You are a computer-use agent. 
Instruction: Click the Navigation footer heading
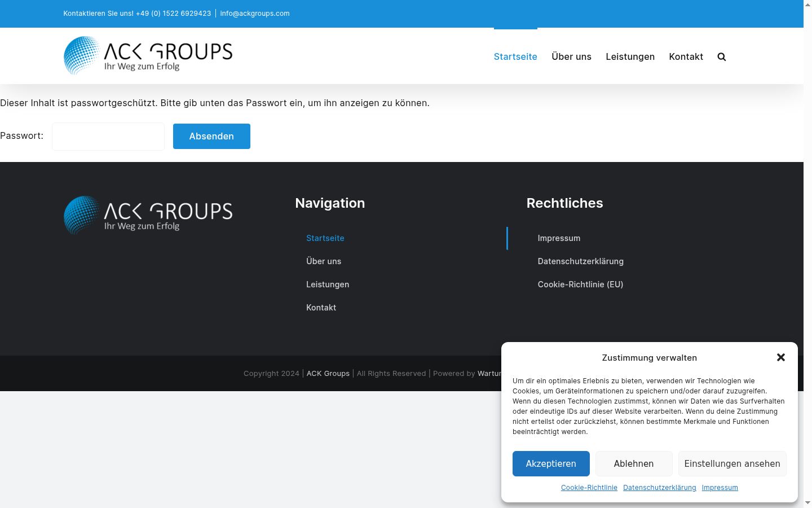click(330, 203)
